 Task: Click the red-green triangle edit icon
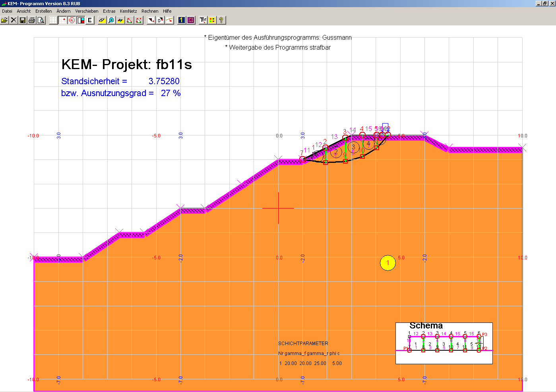coord(130,20)
